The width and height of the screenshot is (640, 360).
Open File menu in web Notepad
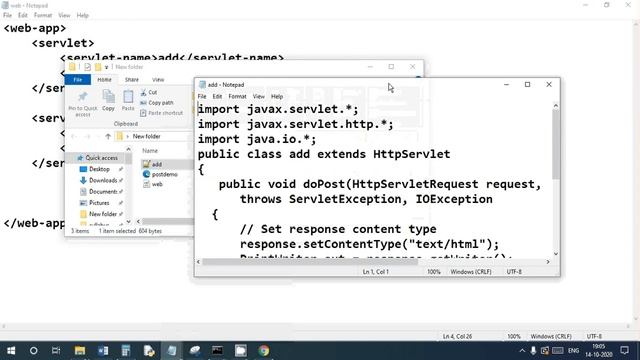pyautogui.click(x=7, y=15)
